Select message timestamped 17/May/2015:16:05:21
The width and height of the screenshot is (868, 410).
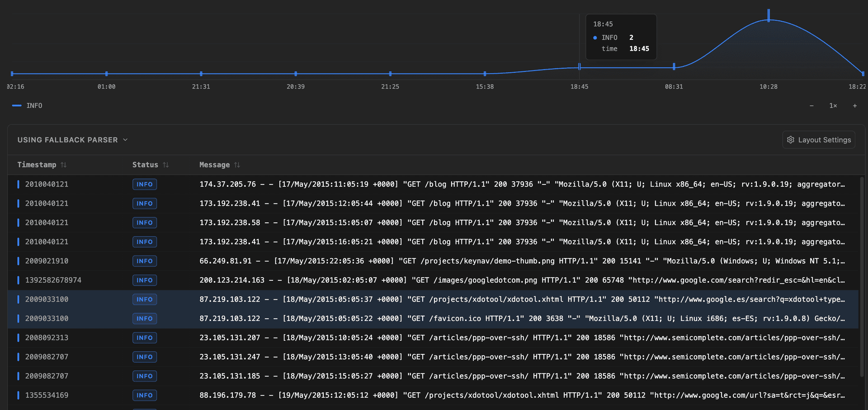coord(522,241)
